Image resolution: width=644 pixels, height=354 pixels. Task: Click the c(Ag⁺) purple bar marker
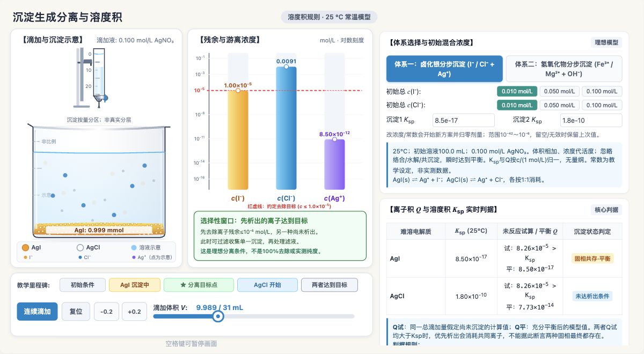tap(334, 139)
